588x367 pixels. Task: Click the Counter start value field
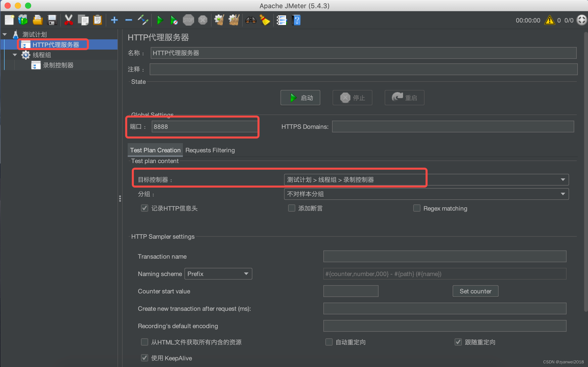(x=351, y=291)
